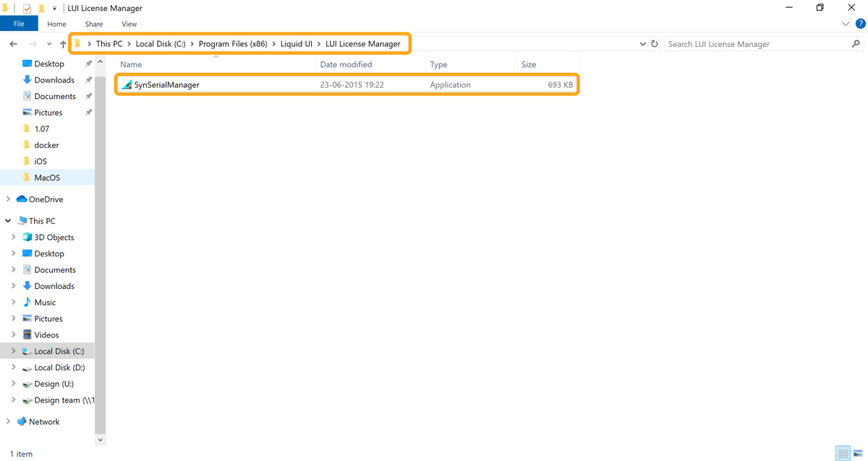Click the 693 KB size cell
Viewport: 868px width, 461px height.
[560, 85]
